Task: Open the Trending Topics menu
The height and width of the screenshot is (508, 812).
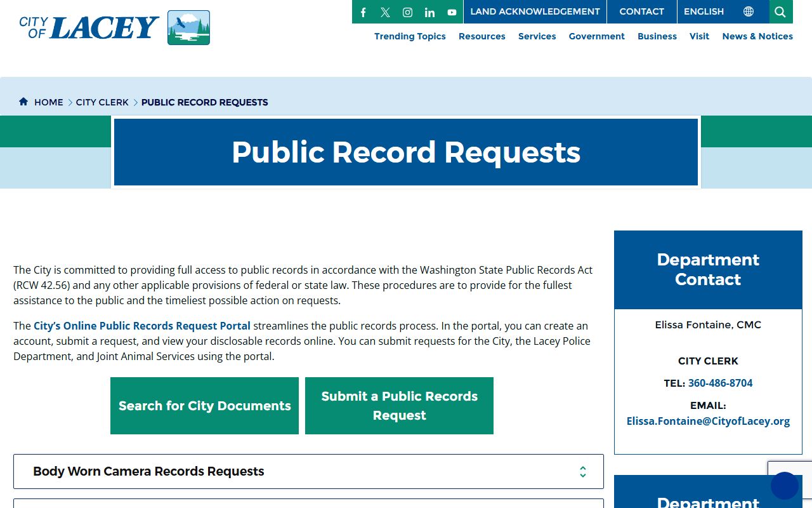Action: pyautogui.click(x=410, y=36)
